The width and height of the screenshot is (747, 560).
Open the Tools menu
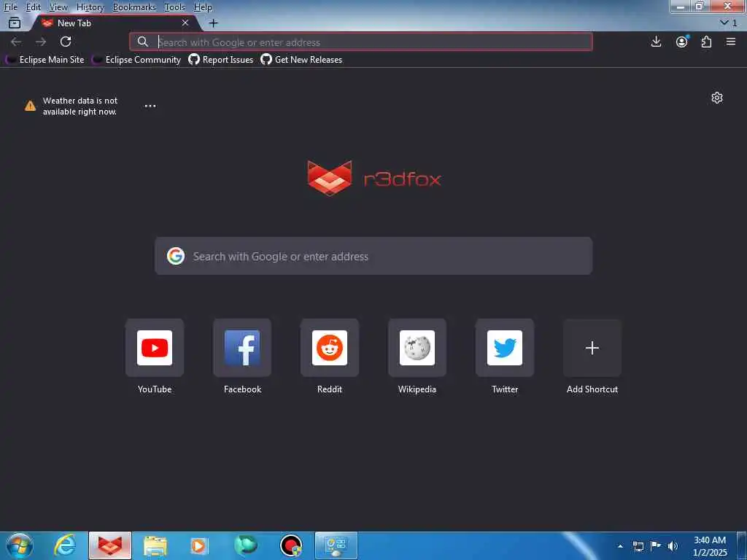coord(175,7)
